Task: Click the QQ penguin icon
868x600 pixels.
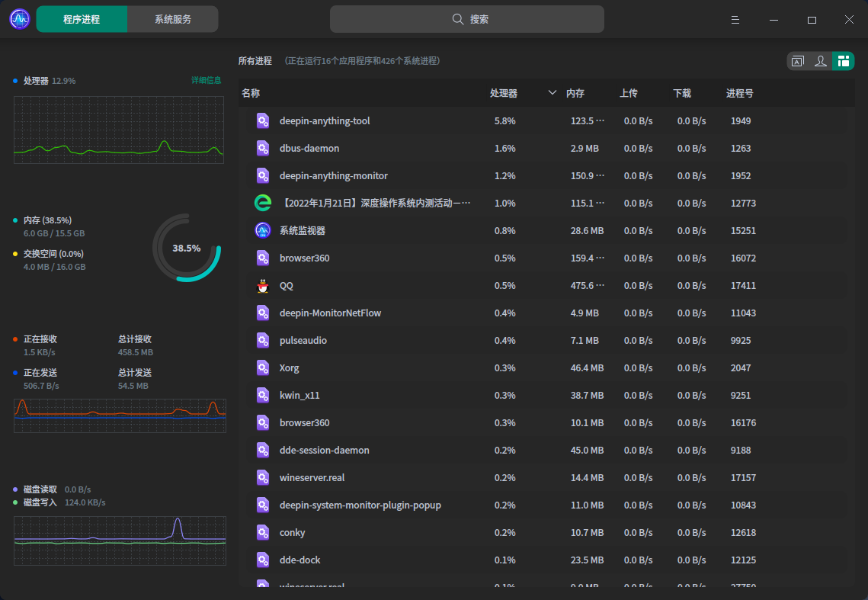Action: 263,286
